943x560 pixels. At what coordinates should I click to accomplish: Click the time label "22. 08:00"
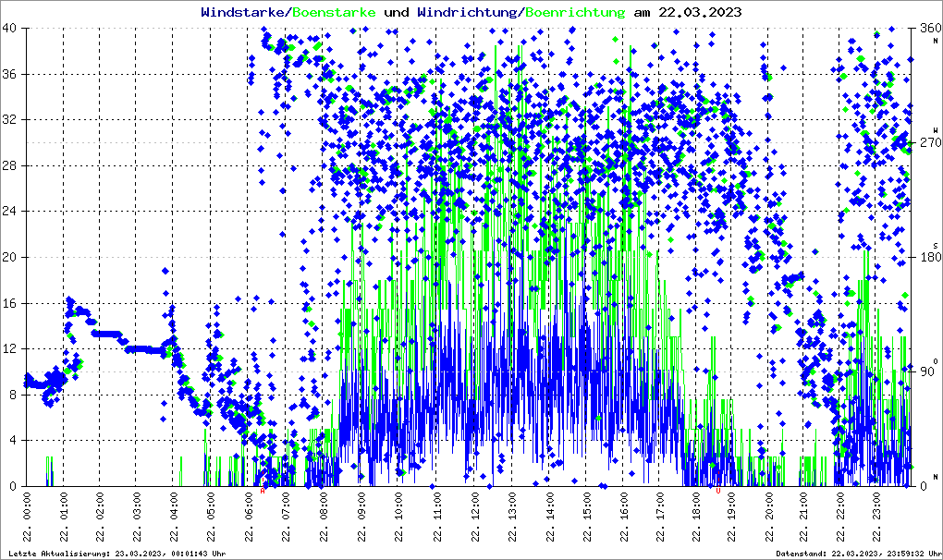tap(324, 517)
